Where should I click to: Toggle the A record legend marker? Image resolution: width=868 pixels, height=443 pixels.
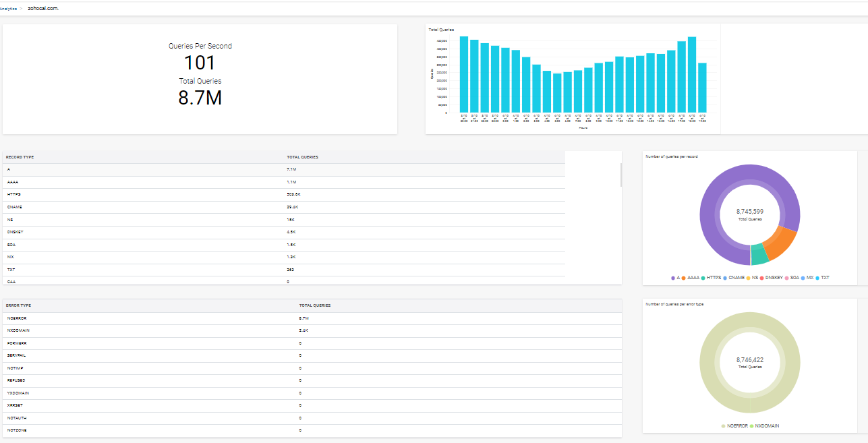[x=673, y=277]
